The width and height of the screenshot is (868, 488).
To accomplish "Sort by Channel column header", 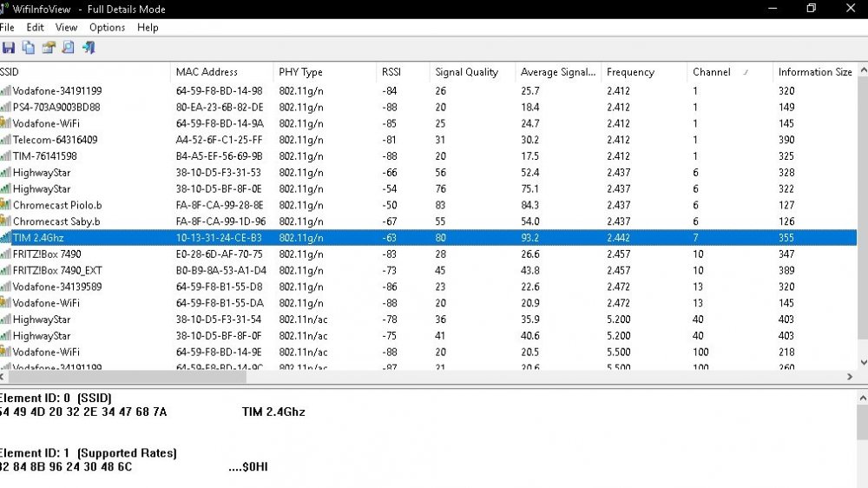I will tap(730, 72).
